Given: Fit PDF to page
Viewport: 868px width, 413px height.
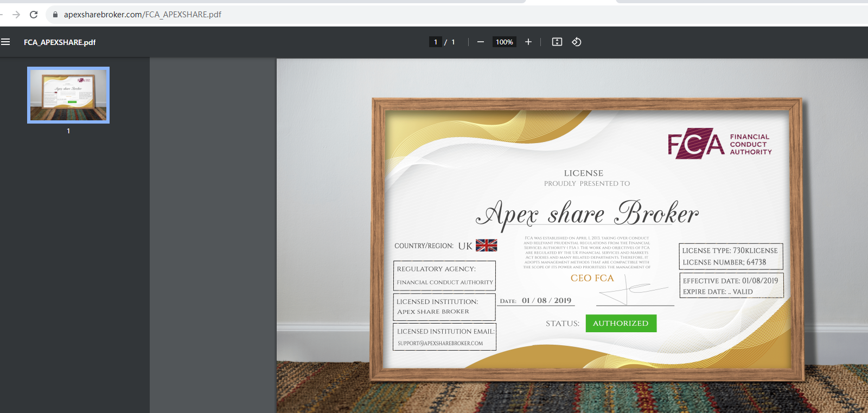Looking at the screenshot, I should [557, 42].
